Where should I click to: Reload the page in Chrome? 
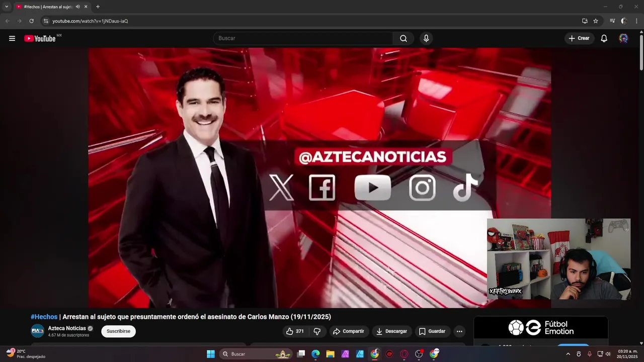pyautogui.click(x=31, y=21)
